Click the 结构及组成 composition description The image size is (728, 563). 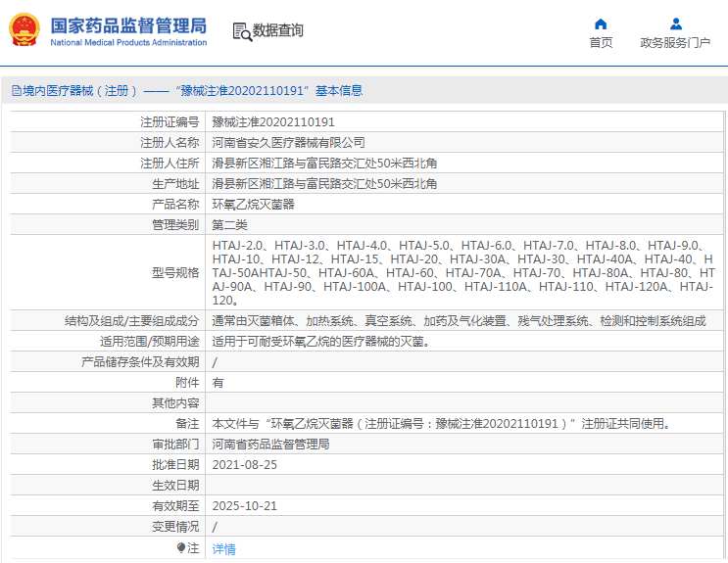459,321
